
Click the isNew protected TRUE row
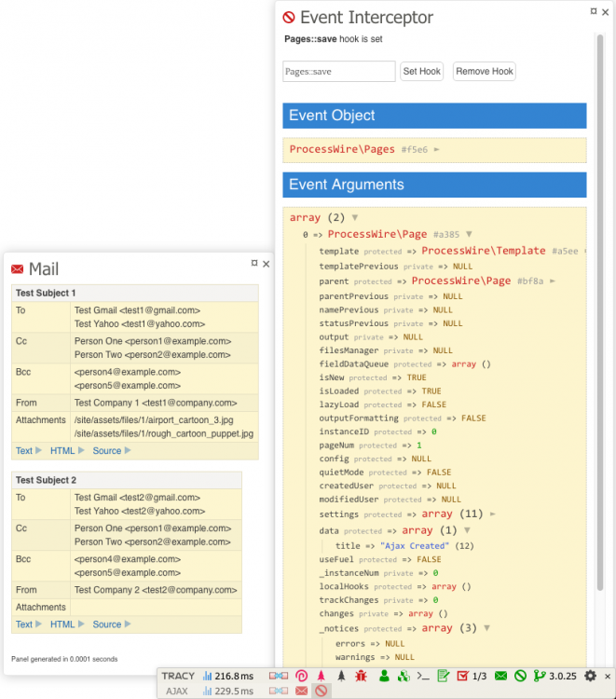[x=373, y=377]
